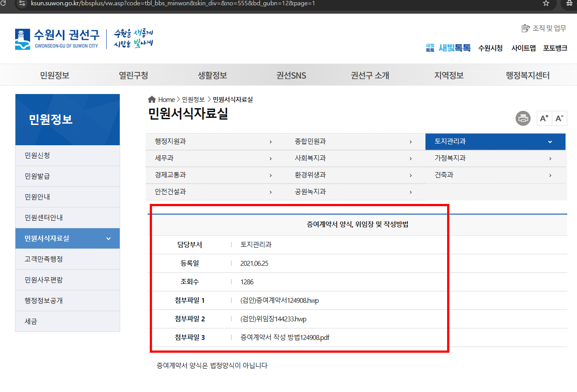Click the A- icon to reduce text
The width and height of the screenshot is (577, 392).
559,118
